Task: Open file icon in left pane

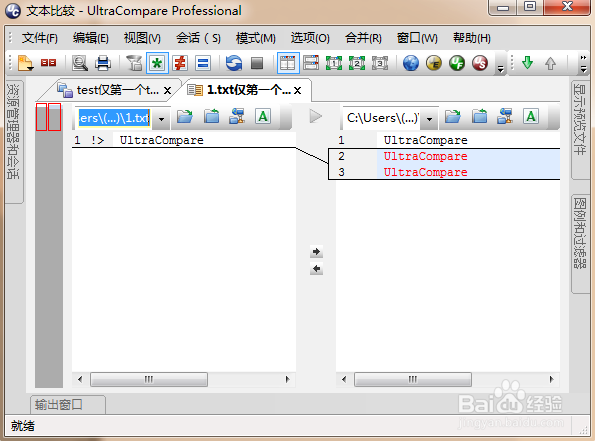Action: pyautogui.click(x=185, y=117)
